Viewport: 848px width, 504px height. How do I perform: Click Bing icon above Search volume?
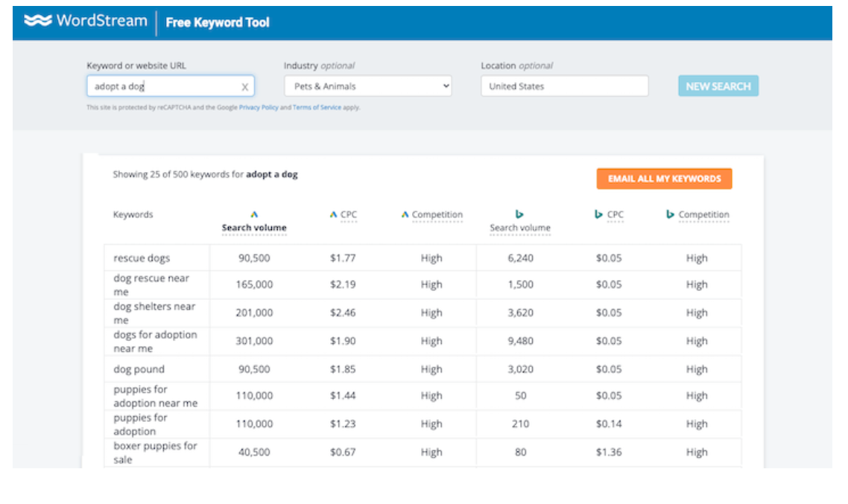coord(519,214)
